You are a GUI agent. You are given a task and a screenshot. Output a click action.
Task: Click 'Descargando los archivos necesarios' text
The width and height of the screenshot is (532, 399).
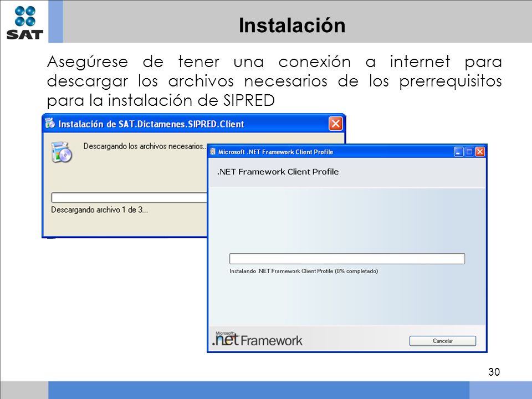point(145,146)
